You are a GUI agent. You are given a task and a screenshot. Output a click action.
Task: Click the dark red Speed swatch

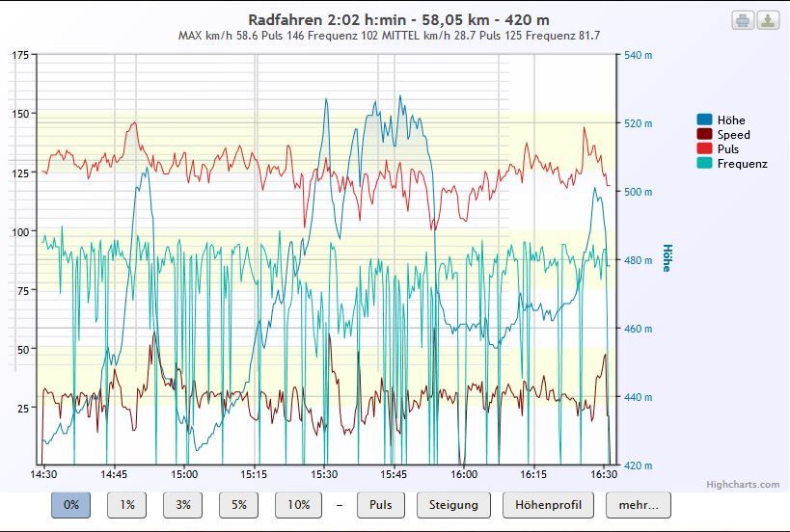coord(704,135)
